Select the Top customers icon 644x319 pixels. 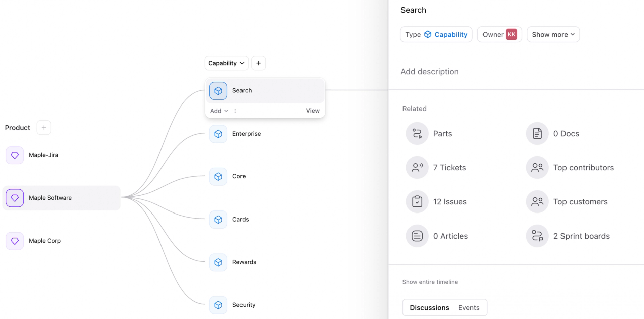[537, 201]
